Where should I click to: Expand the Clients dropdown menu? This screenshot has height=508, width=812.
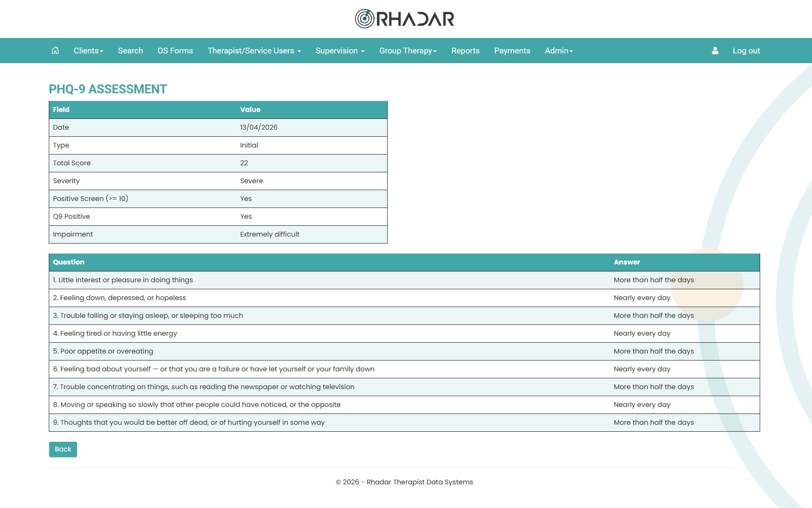tap(88, 51)
